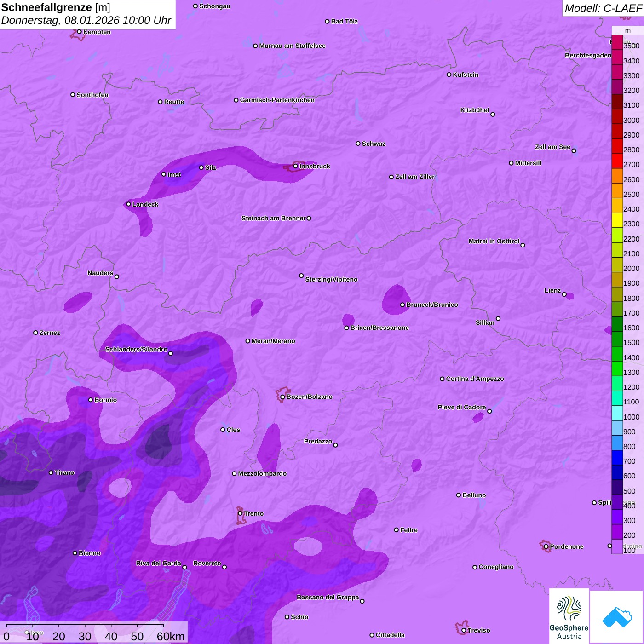644x644 pixels.
Task: Click the Pordenone city marker
Action: (x=546, y=546)
